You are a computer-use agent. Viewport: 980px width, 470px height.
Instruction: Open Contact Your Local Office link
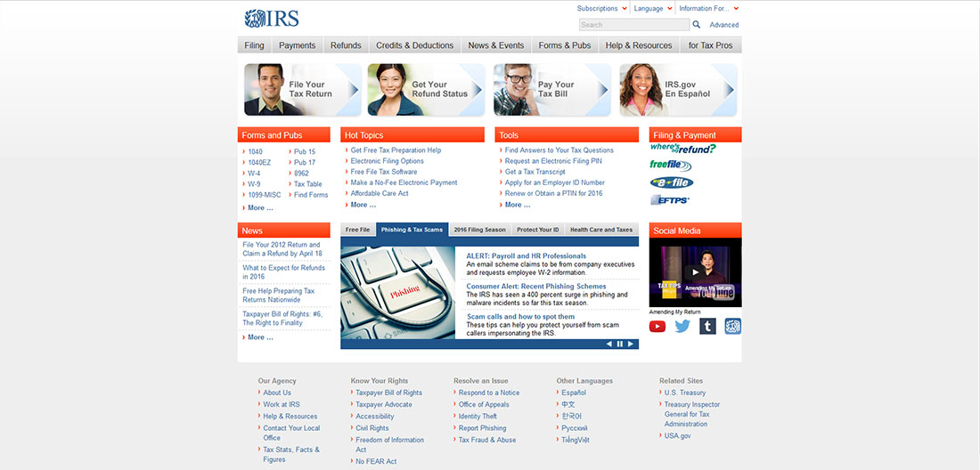(x=291, y=433)
